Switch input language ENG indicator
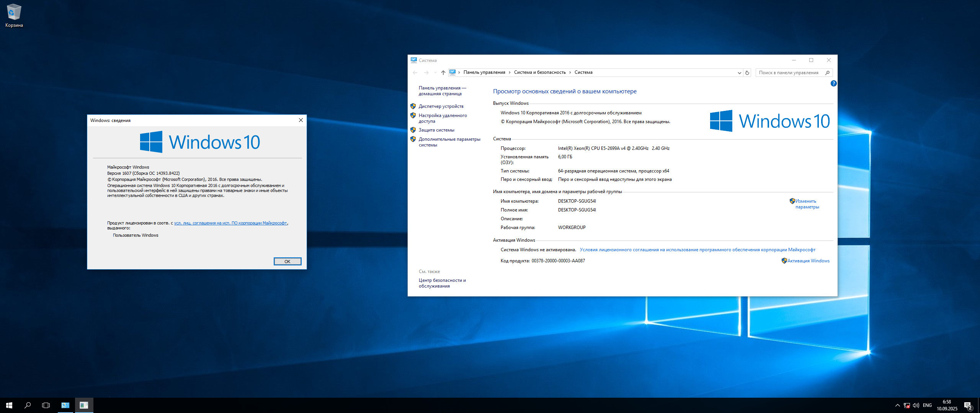Viewport: 980px width, 413px height. (927, 405)
